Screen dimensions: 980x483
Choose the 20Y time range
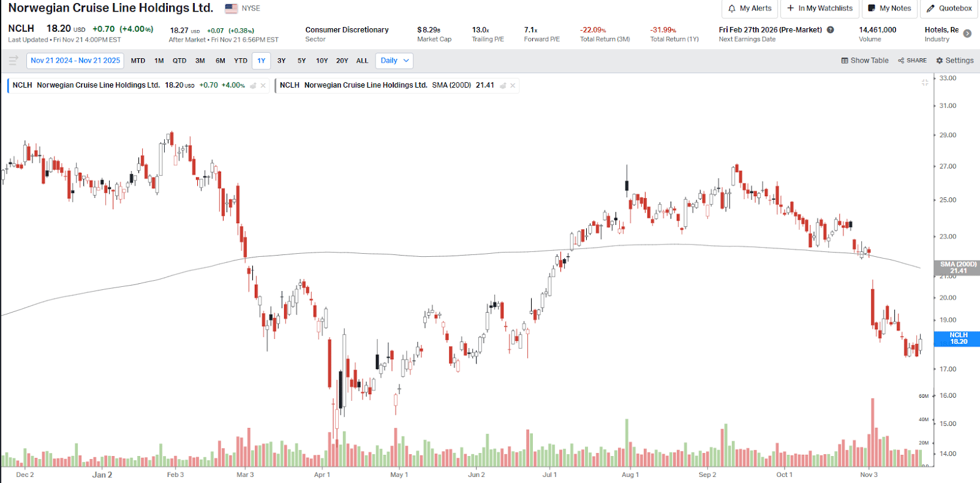coord(342,61)
